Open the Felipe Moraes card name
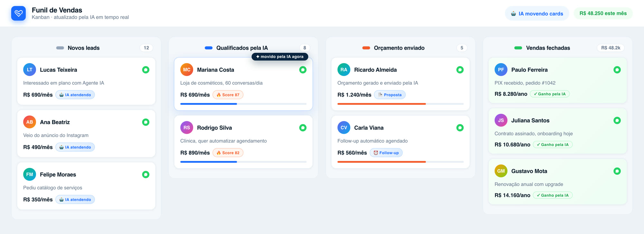Viewport: 644px width, 234px height. pos(58,175)
